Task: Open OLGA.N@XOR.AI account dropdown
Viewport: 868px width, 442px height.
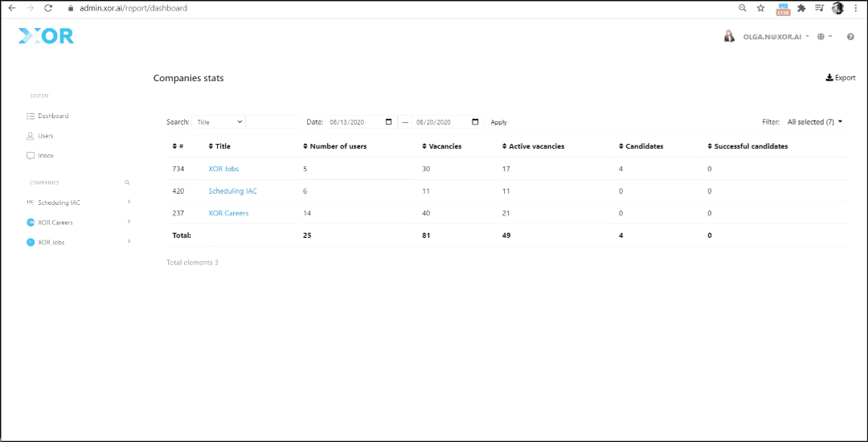Action: [776, 36]
